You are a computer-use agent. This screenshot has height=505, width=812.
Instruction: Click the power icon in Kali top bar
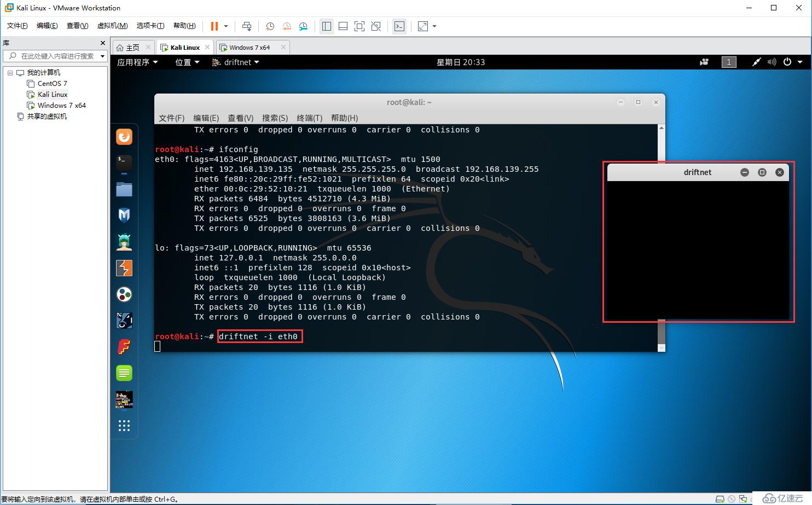(787, 62)
